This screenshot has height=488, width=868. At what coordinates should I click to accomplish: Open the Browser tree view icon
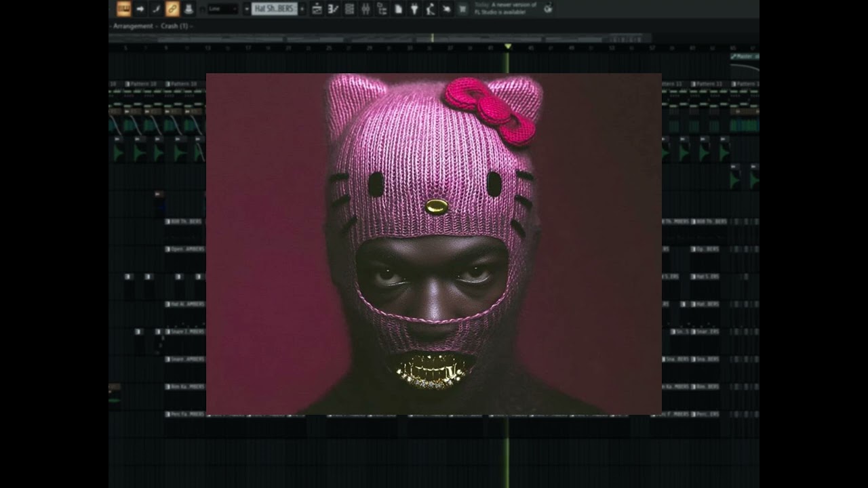(382, 9)
